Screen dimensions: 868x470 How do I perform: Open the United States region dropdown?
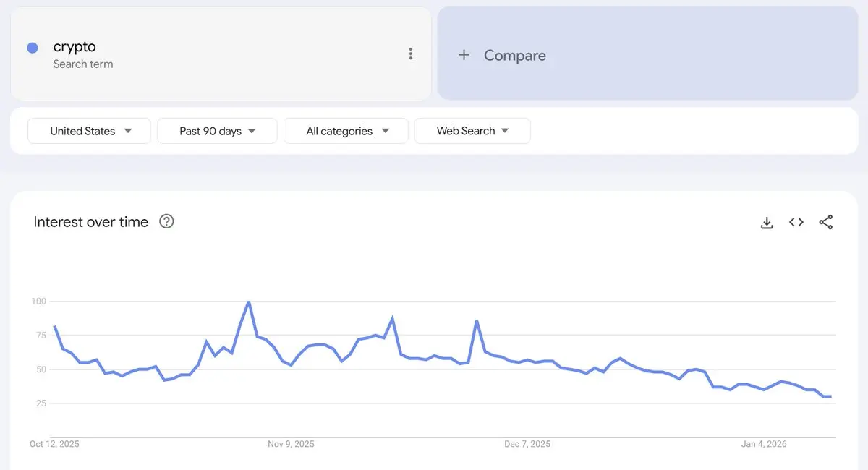[x=90, y=131]
